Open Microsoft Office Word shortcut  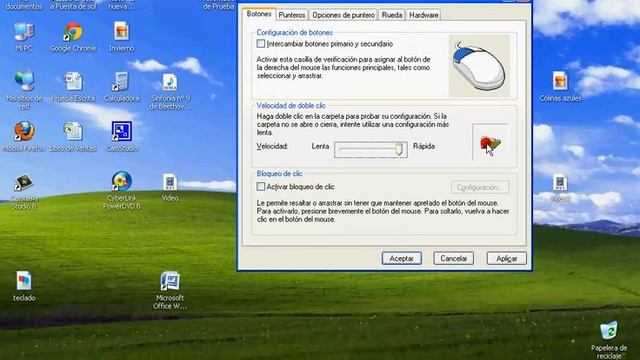(x=170, y=281)
